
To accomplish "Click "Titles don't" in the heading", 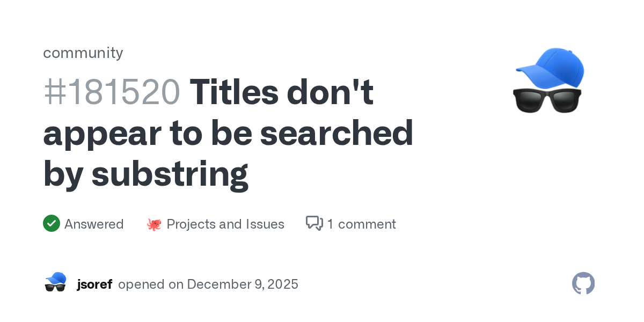I will pos(282,92).
